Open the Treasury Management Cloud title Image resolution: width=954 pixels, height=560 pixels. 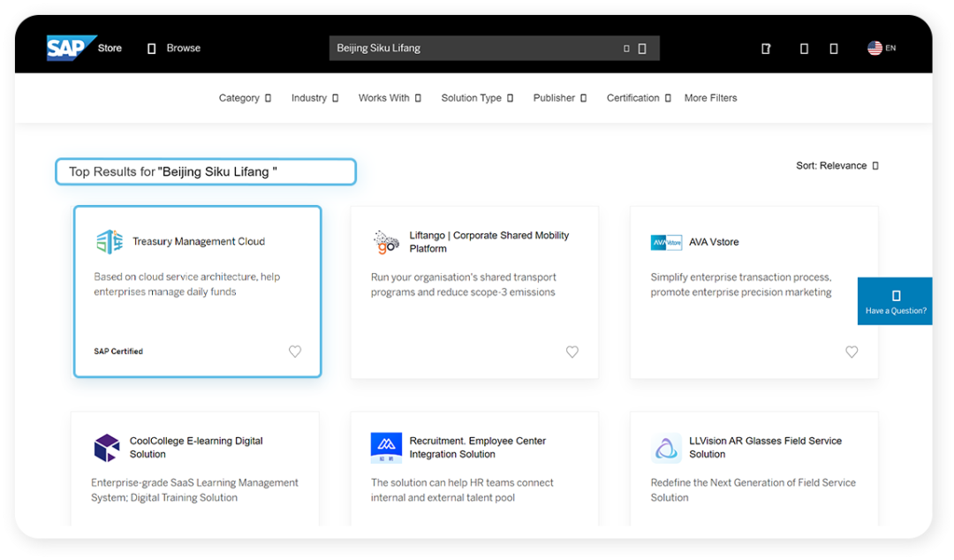[x=199, y=242]
